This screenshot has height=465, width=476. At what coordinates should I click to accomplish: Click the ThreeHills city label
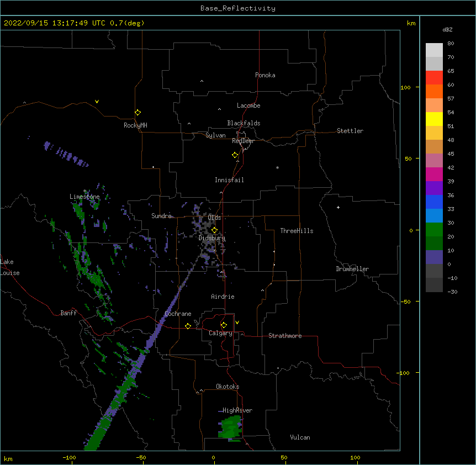(297, 231)
